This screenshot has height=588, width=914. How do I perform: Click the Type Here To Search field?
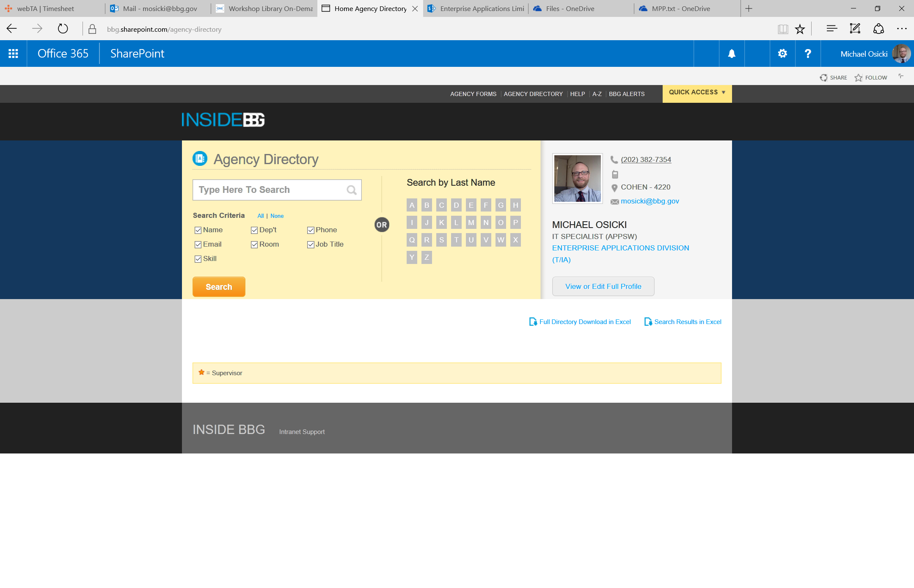pyautogui.click(x=277, y=190)
